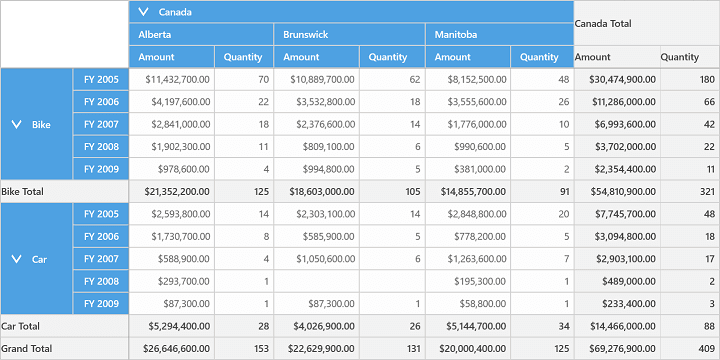The height and width of the screenshot is (360, 720).
Task: Select cell with value $1,263,600.00
Action: tap(468, 259)
